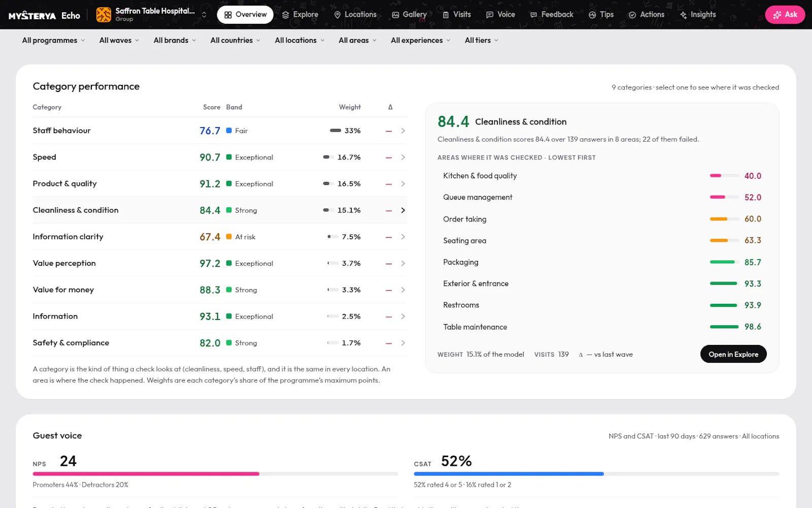
Task: Expand the Staff behaviour row chevron
Action: pyautogui.click(x=403, y=131)
